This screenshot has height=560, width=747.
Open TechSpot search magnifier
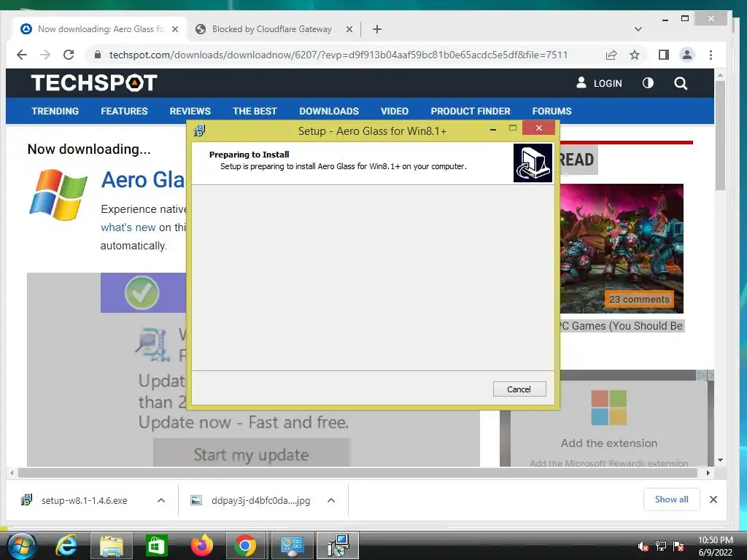(x=681, y=83)
